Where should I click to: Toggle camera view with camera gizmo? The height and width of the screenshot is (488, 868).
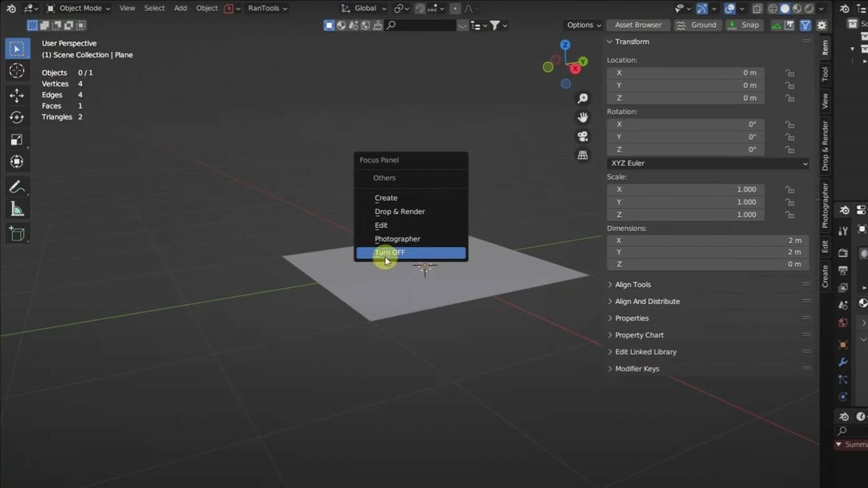tap(582, 136)
